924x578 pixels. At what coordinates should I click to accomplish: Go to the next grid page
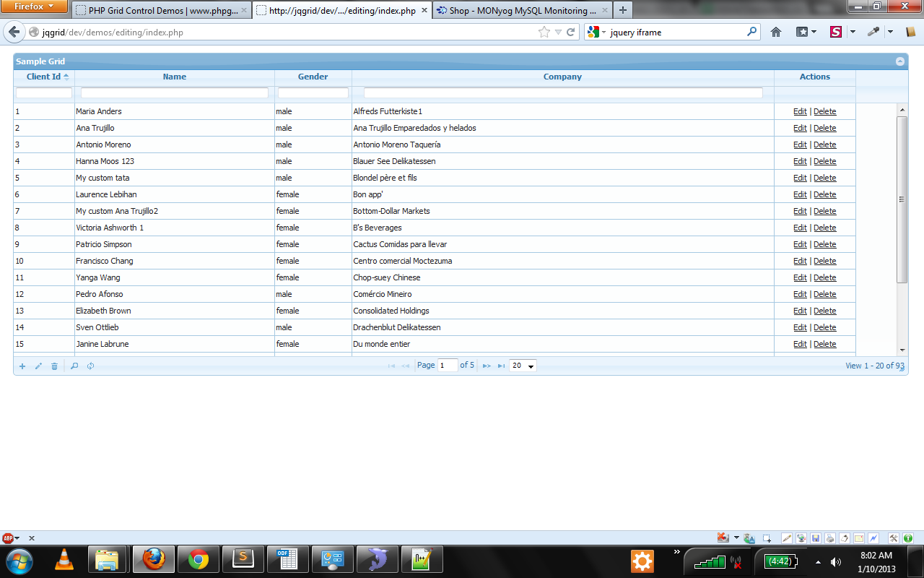point(487,366)
